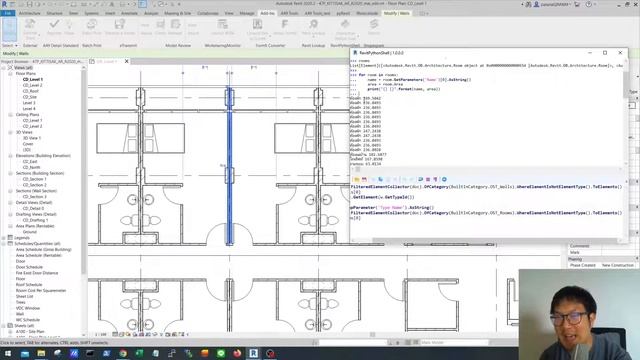Image resolution: width=640 pixels, height=360 pixels.
Task: Open Room Cost Per Squaremeter schedule
Action: (41, 291)
